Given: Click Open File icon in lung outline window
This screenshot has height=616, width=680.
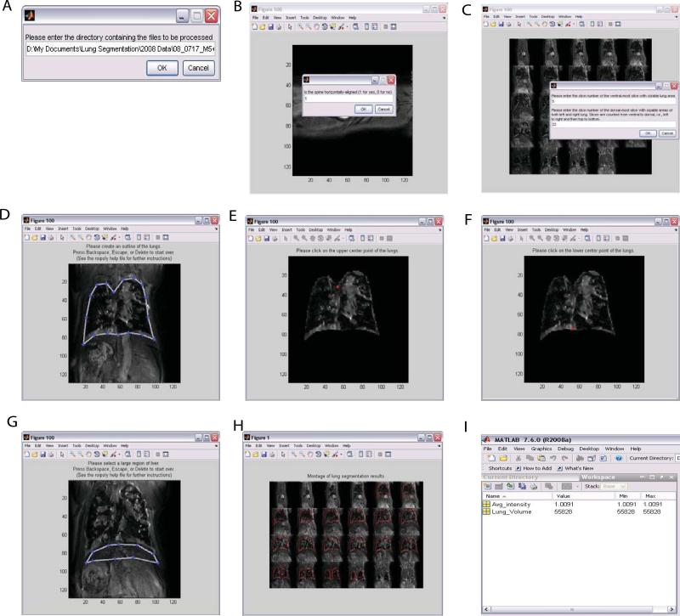Looking at the screenshot, I should [35, 238].
